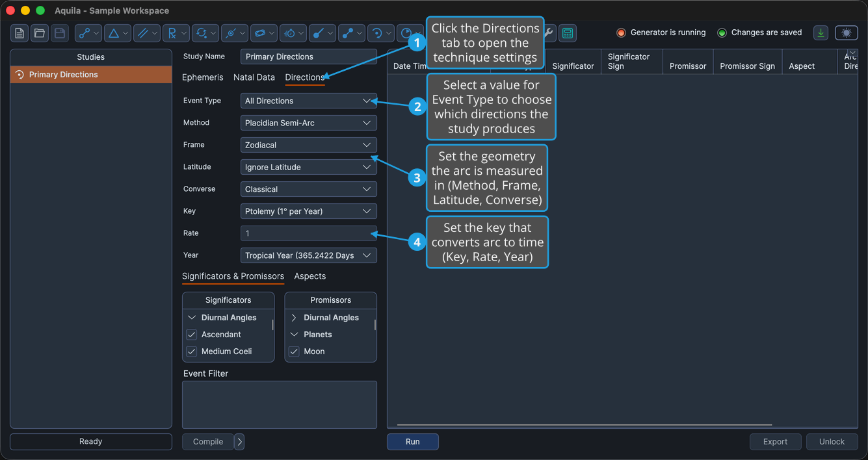The width and height of the screenshot is (868, 460).
Task: Open the Latitude dropdown
Action: (x=308, y=167)
